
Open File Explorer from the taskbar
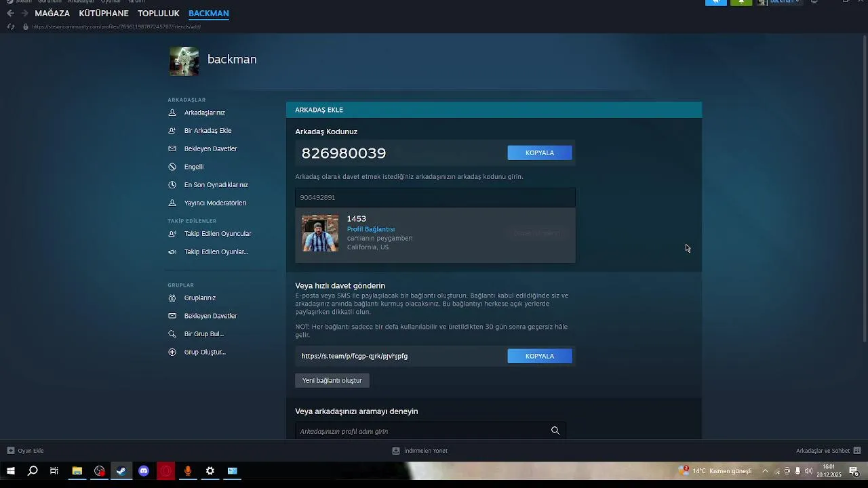point(77,471)
